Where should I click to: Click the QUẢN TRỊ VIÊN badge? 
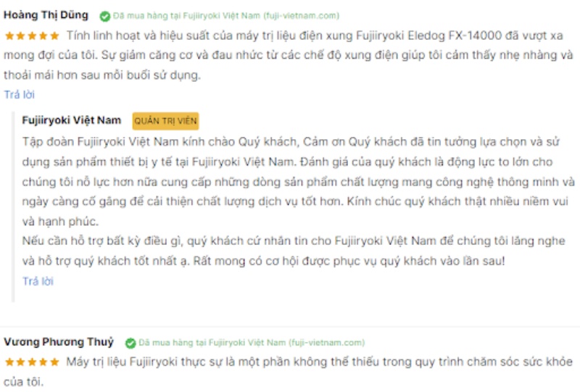point(165,121)
